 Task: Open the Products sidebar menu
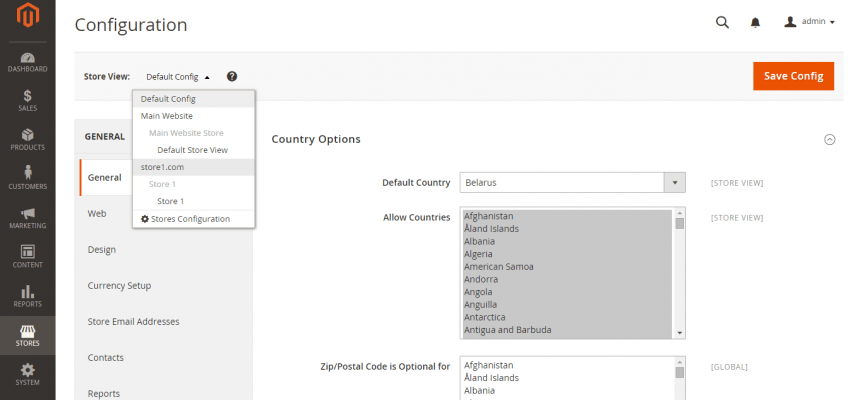point(28,140)
